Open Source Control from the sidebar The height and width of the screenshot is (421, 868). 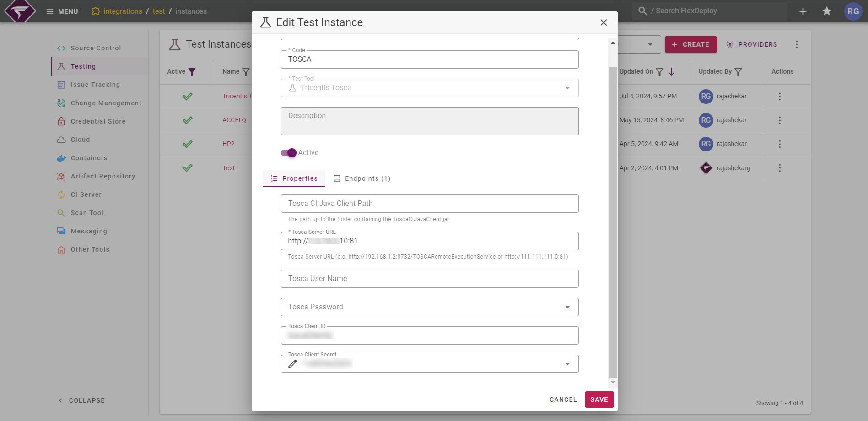click(96, 48)
